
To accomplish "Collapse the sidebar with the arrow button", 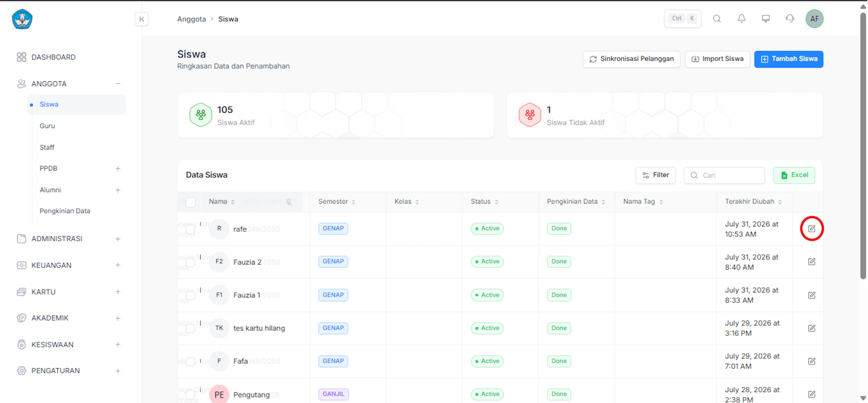I will (x=142, y=19).
